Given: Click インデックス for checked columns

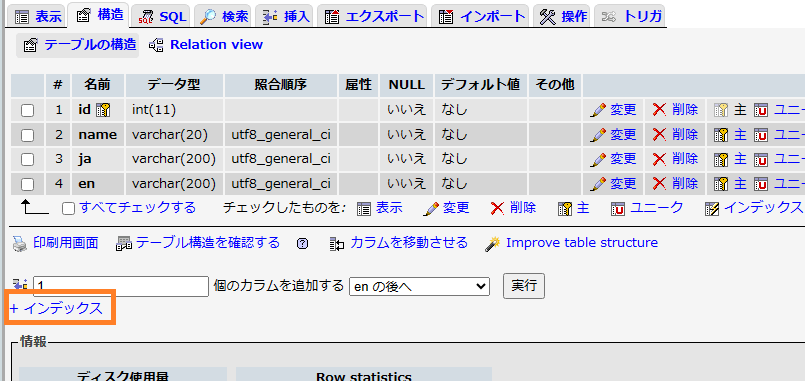Looking at the screenshot, I should pyautogui.click(x=754, y=208).
